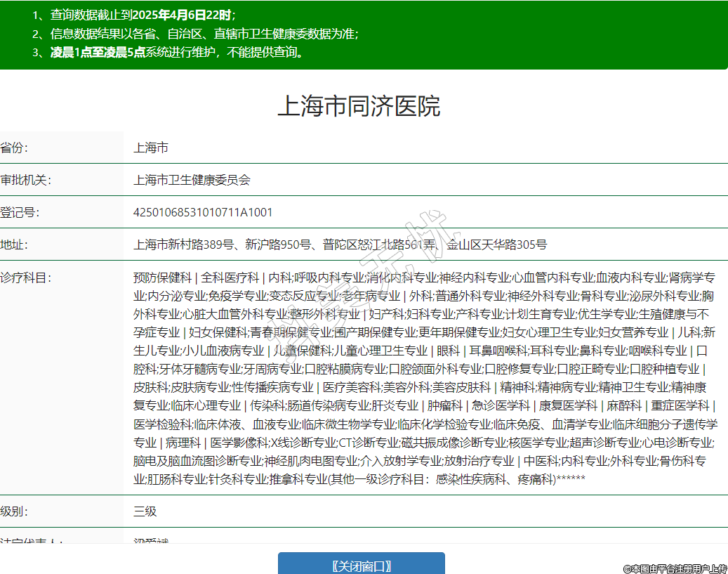Click the address starting with 上海市新村路389号

340,244
